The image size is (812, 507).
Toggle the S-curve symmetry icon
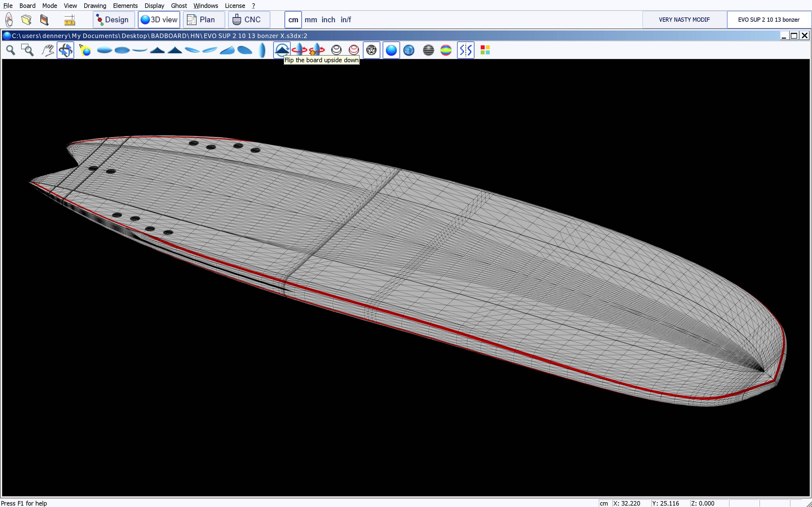(466, 50)
